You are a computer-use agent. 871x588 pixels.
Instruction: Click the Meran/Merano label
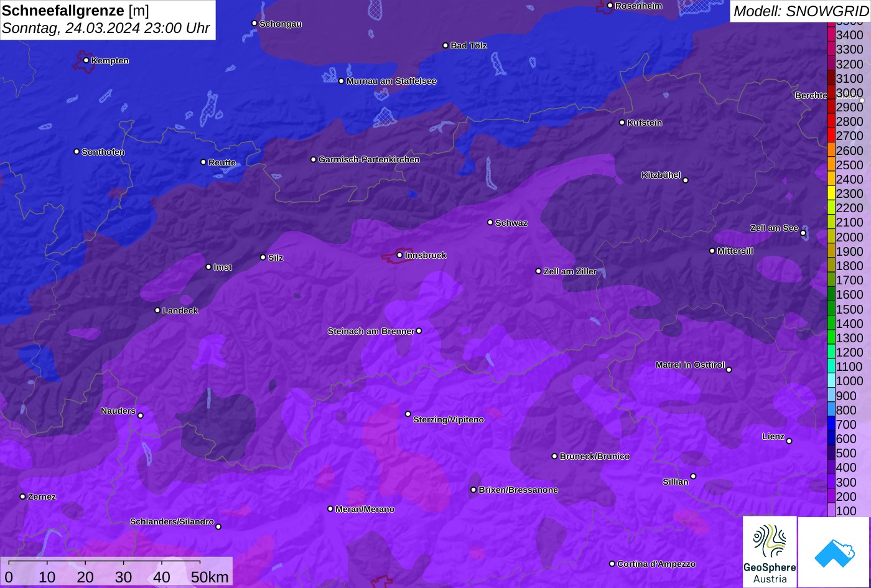pyautogui.click(x=365, y=509)
